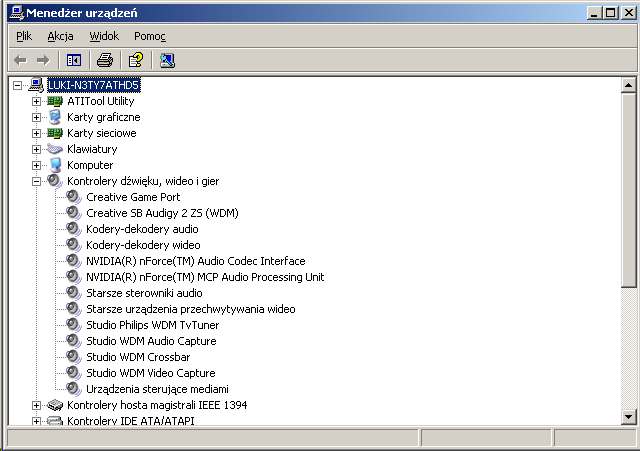The height and width of the screenshot is (451, 640).
Task: Expand Kontrolery IDE ATA/ATAPI node
Action: click(36, 421)
